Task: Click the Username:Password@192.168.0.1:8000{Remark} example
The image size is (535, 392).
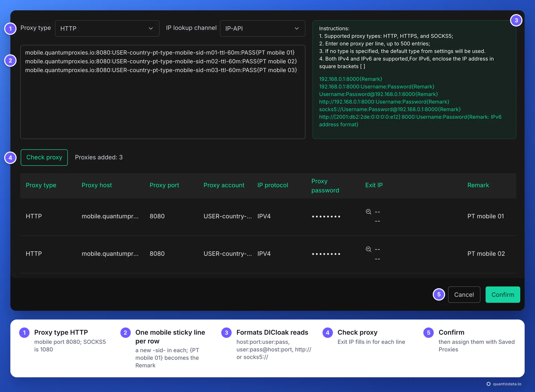Action: tap(379, 94)
